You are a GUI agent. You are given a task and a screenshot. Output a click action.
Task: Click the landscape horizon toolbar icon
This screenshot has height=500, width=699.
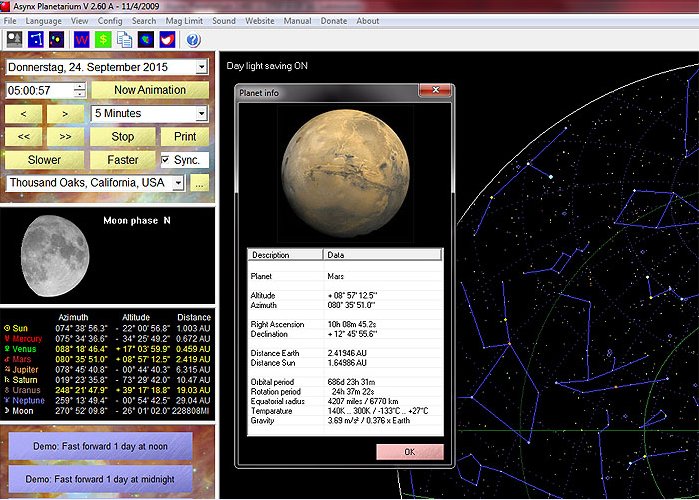[14, 40]
